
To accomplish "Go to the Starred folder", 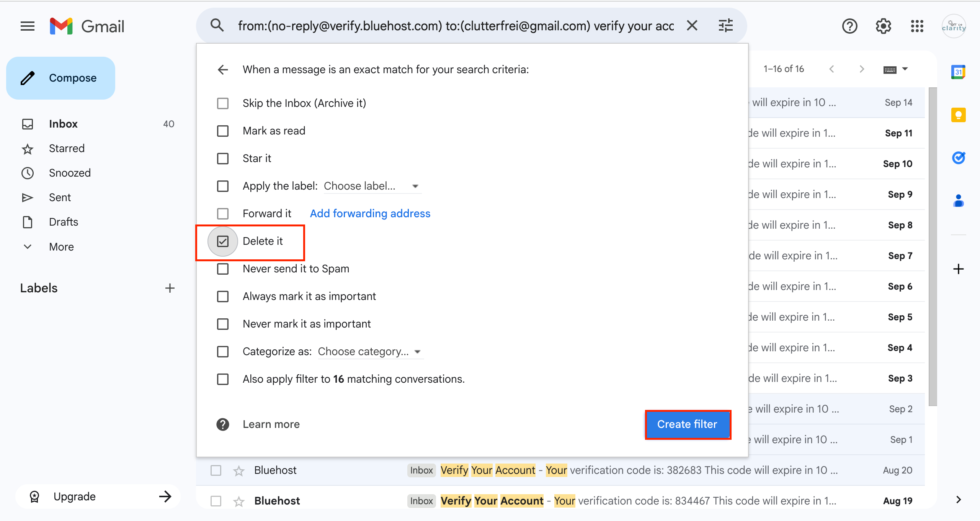I will [x=67, y=148].
